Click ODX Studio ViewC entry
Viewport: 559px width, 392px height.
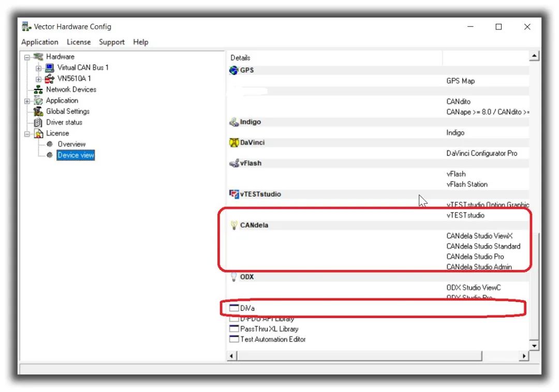coord(474,288)
